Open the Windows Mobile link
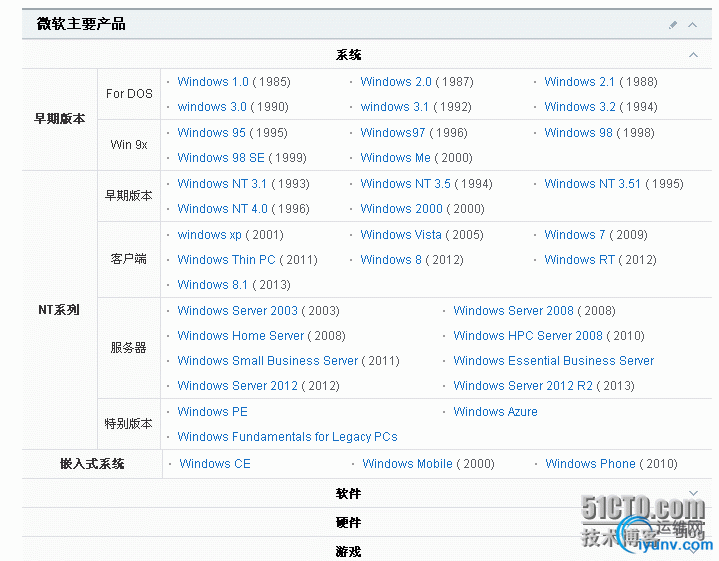The image size is (719, 561). click(407, 464)
